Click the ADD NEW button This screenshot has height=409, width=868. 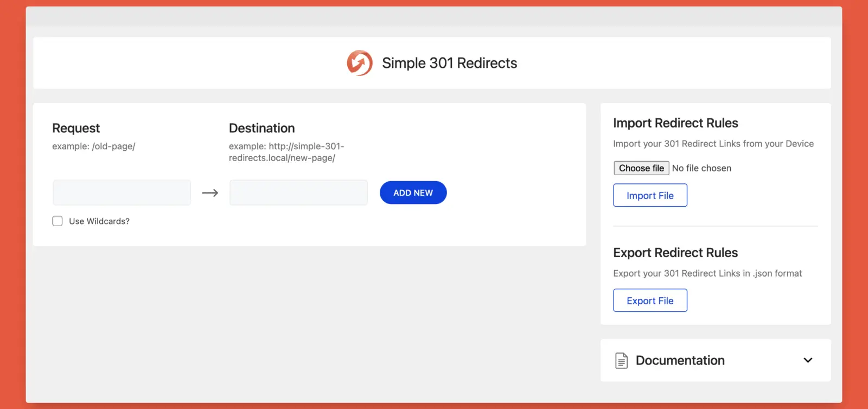(x=413, y=193)
